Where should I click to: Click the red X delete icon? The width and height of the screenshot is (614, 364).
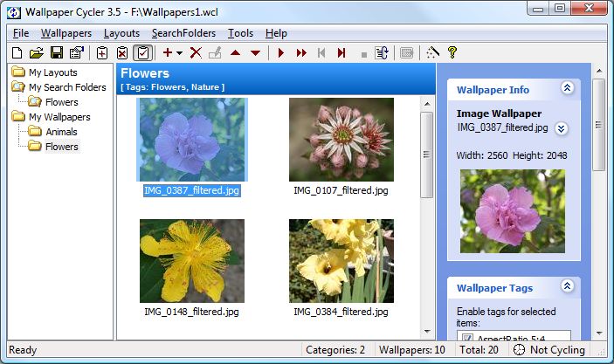(196, 53)
